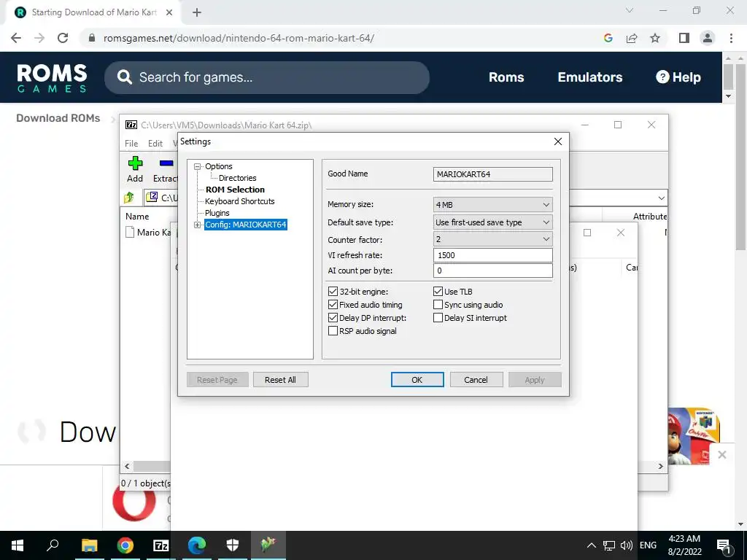
Task: Switch to Project64 emulator in taskbar
Action: (x=268, y=545)
